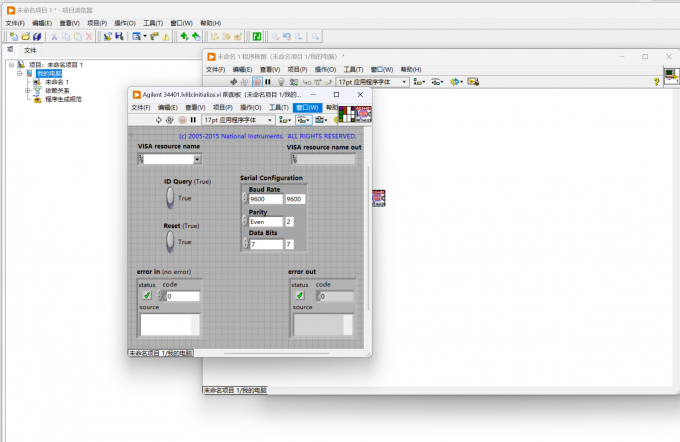Click red Delete X icon in Project Explorer toolbar
Screen dimensions: 680x442
(89, 36)
